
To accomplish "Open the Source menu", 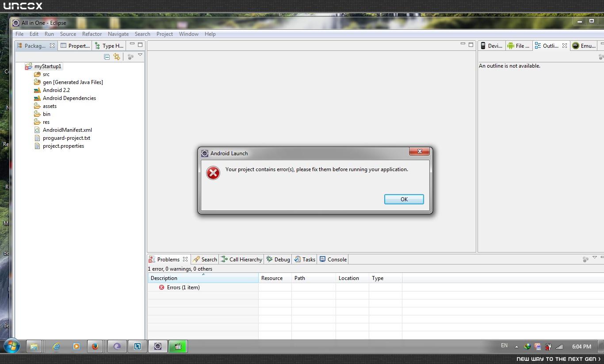I will (68, 34).
